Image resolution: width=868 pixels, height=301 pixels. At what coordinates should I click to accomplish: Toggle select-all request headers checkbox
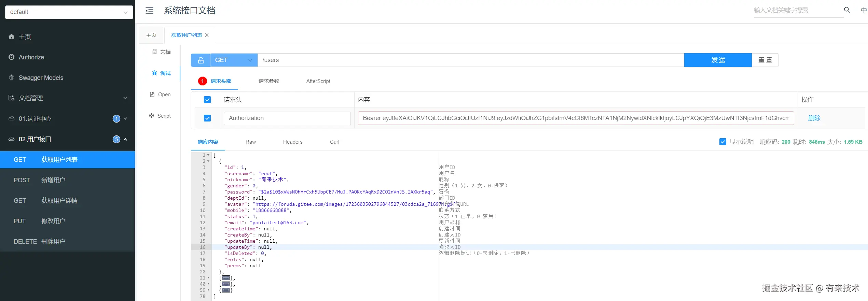[207, 100]
